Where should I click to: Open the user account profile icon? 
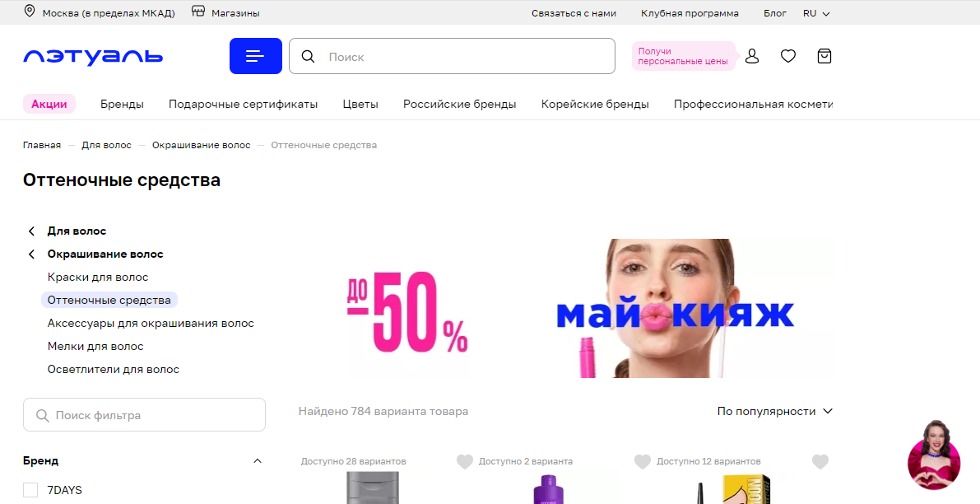[x=752, y=56]
